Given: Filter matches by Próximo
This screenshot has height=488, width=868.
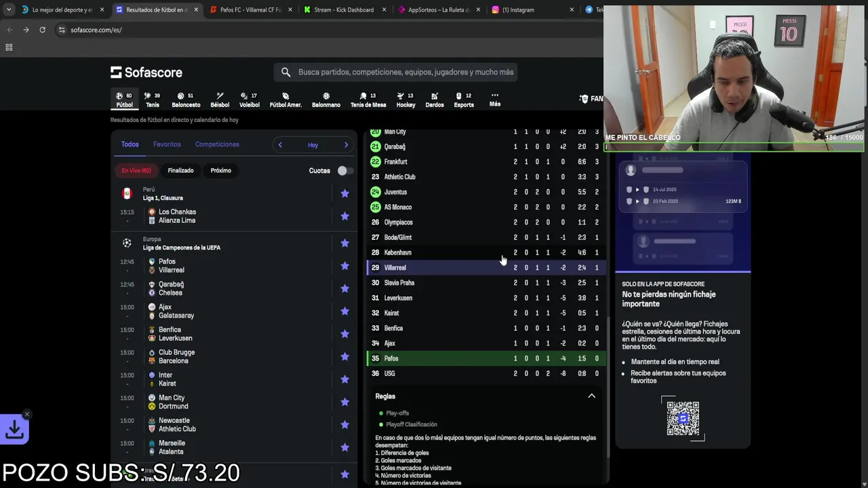Looking at the screenshot, I should [220, 171].
